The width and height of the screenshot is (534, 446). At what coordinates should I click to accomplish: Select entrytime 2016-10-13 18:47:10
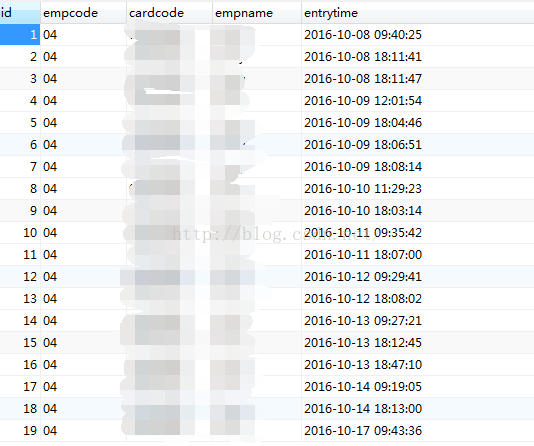pyautogui.click(x=363, y=365)
